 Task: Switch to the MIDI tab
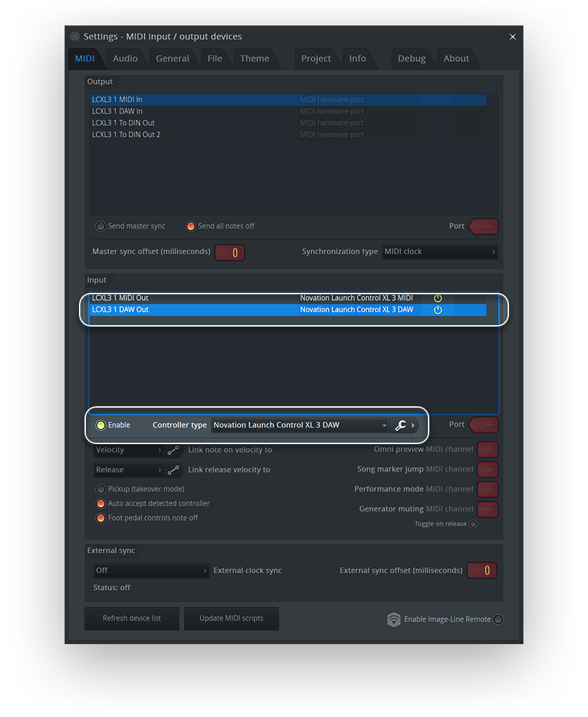coord(85,58)
